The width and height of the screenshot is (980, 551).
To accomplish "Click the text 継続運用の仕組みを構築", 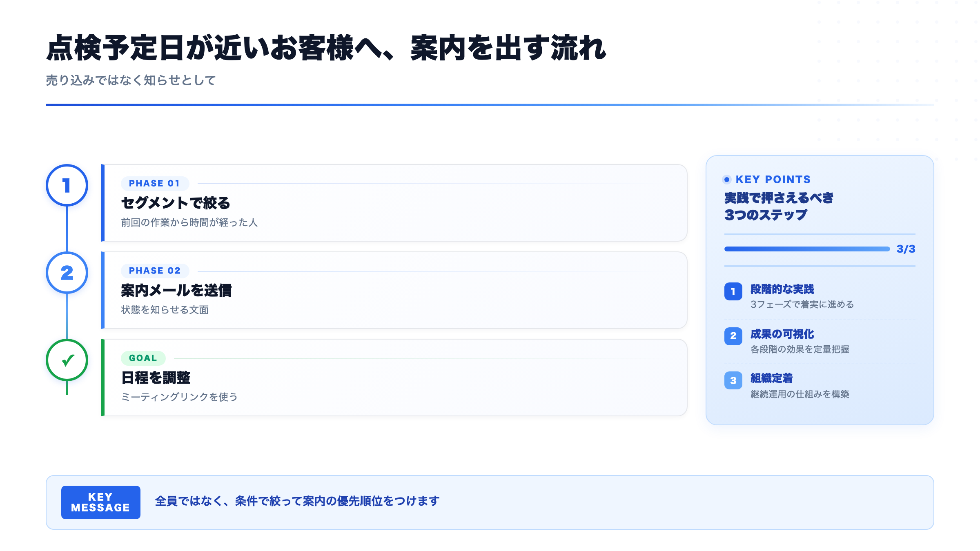I will click(800, 394).
